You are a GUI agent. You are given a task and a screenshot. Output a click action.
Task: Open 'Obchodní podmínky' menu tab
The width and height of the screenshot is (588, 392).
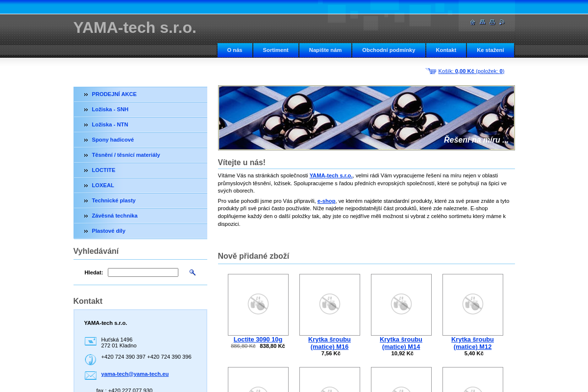point(389,50)
